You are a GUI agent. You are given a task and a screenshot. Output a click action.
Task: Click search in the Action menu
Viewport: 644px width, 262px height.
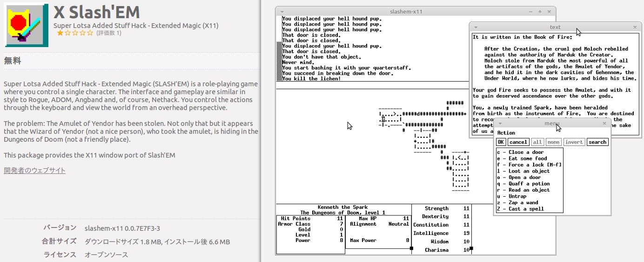point(597,142)
